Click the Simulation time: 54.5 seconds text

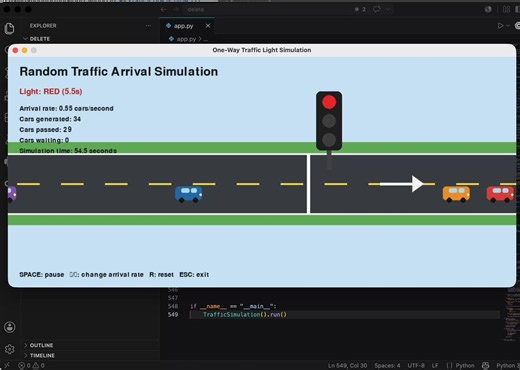[68, 151]
